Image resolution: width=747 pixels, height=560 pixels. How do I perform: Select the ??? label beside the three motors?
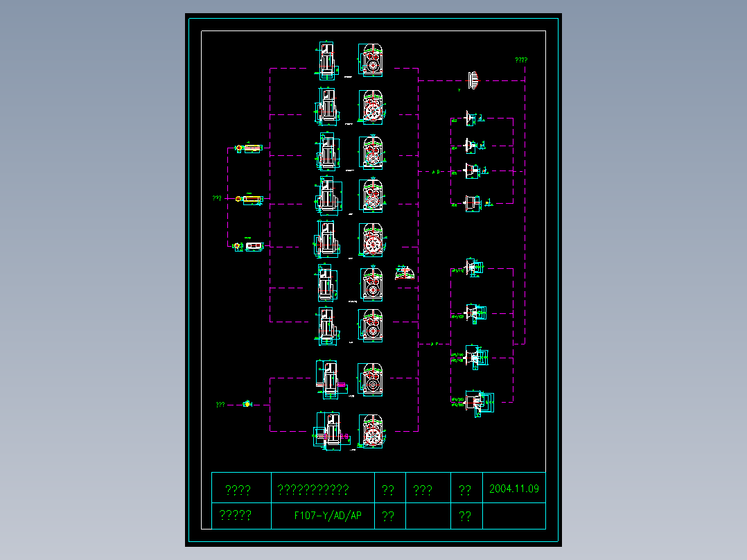click(217, 198)
